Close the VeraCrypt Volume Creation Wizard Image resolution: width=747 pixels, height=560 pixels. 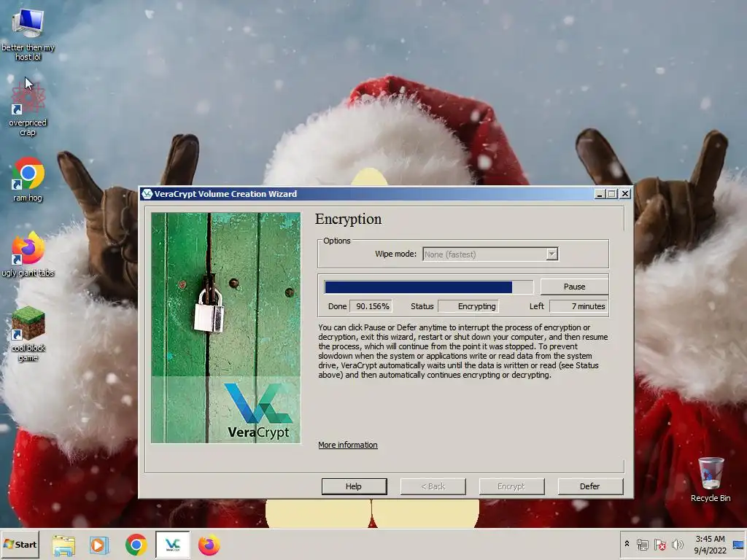click(625, 194)
